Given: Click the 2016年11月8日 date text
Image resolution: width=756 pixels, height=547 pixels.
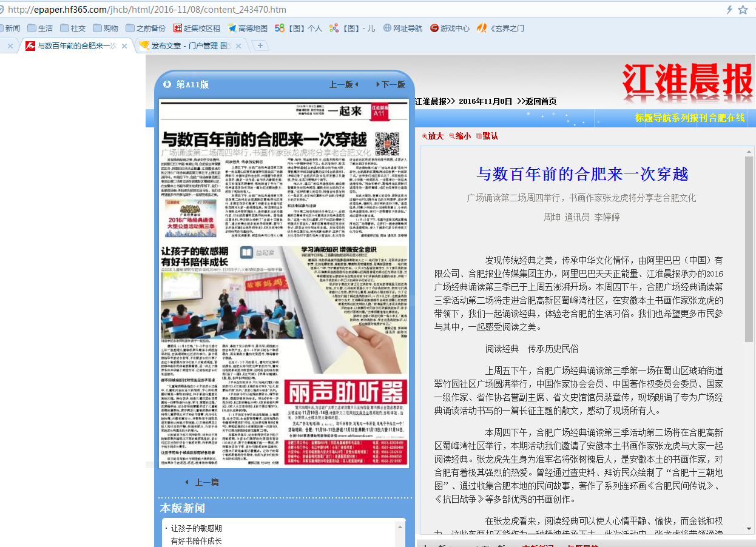Looking at the screenshot, I should pos(485,101).
